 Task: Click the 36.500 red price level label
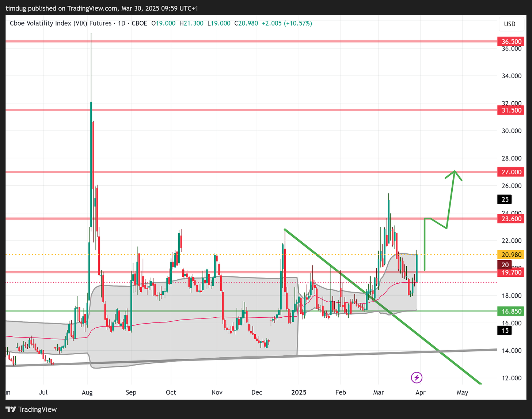511,41
